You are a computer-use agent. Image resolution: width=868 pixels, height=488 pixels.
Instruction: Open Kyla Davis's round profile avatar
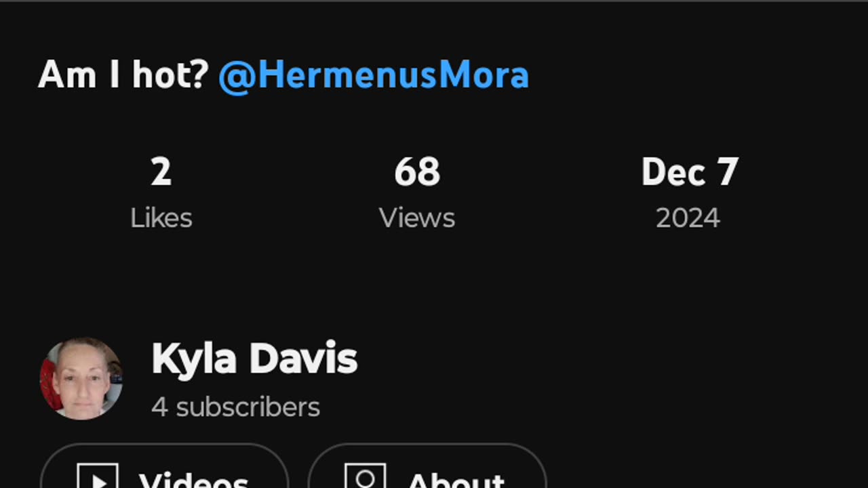click(81, 378)
